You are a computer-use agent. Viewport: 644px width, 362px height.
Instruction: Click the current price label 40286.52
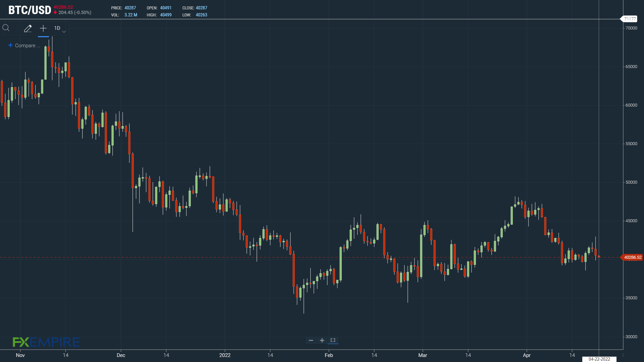(632, 257)
